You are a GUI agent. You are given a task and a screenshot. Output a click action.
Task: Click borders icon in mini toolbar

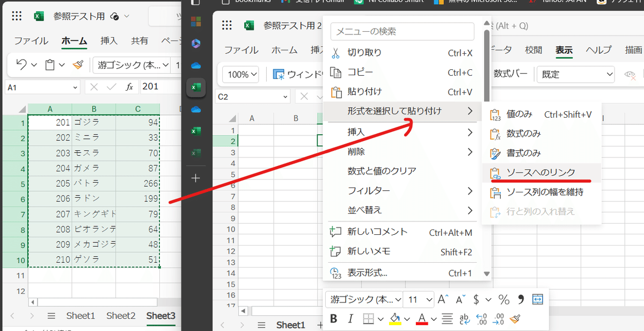(x=368, y=319)
